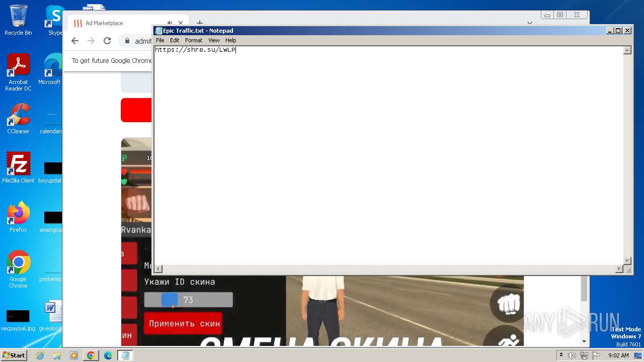
Task: Open Google Chrome desktop shortcut
Action: [18, 269]
